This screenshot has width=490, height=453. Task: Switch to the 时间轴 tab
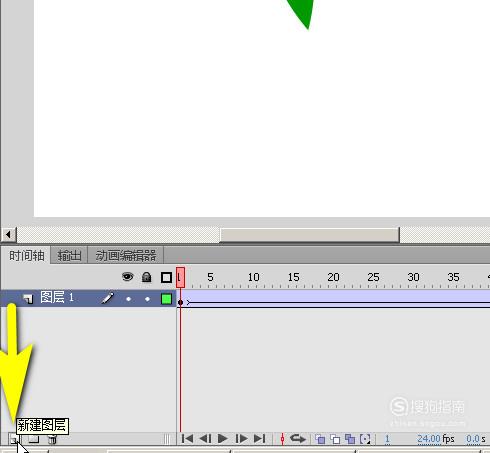point(26,256)
